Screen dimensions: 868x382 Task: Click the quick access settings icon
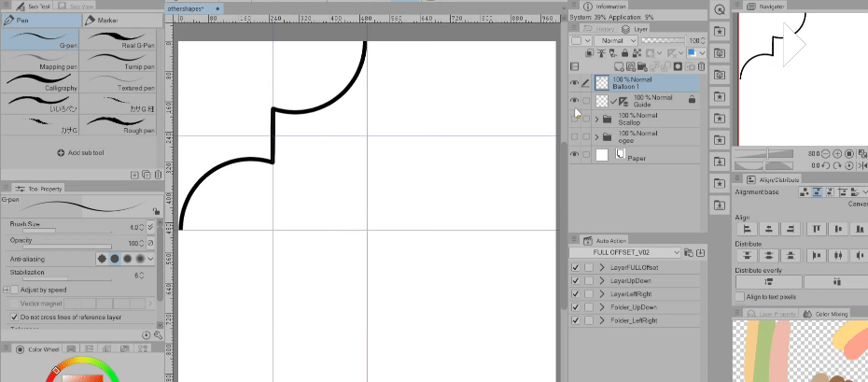[720, 9]
